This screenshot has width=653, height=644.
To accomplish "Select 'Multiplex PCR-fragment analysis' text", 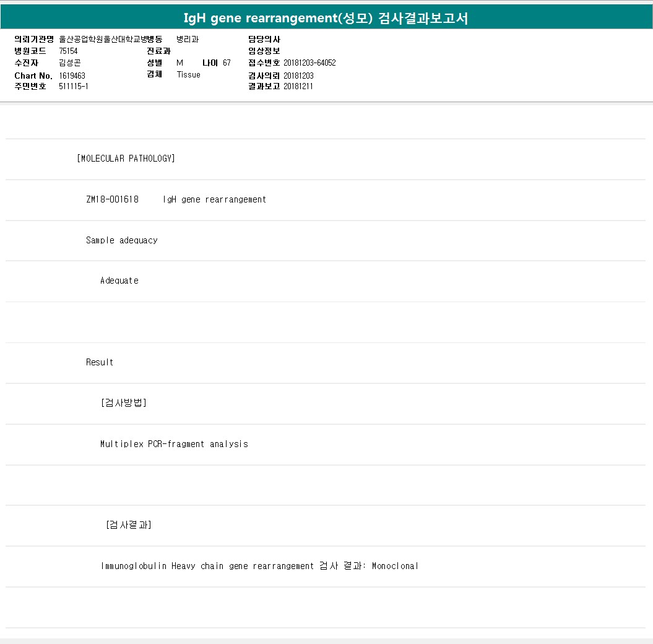I will pyautogui.click(x=174, y=444).
